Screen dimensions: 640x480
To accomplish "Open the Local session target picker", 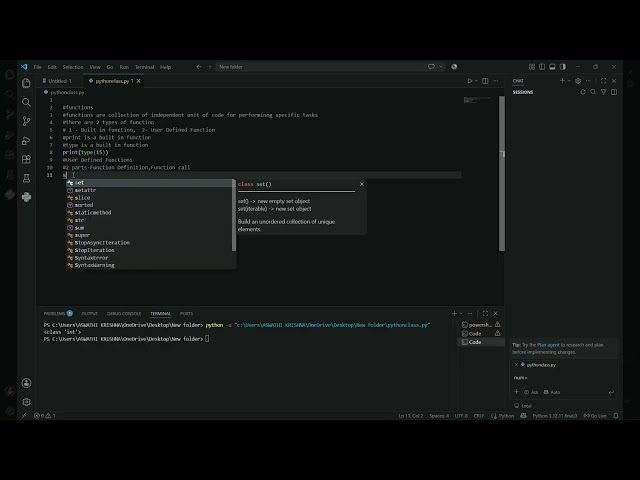I will [x=523, y=406].
